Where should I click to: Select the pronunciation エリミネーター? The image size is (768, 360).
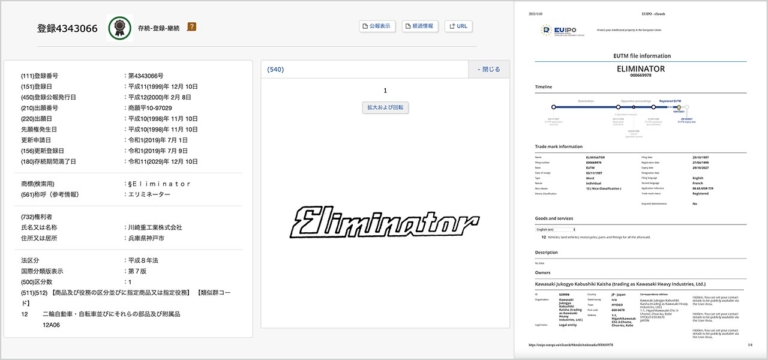pyautogui.click(x=149, y=194)
